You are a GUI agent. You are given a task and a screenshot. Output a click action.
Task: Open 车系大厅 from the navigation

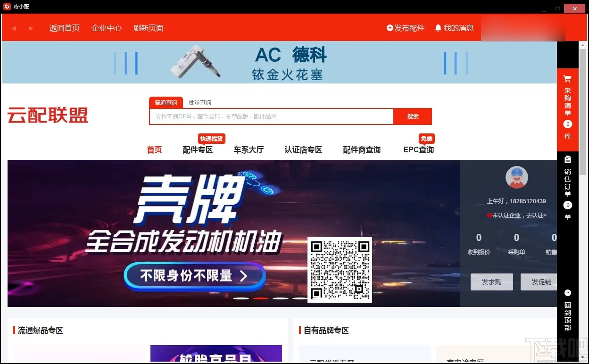(x=249, y=150)
